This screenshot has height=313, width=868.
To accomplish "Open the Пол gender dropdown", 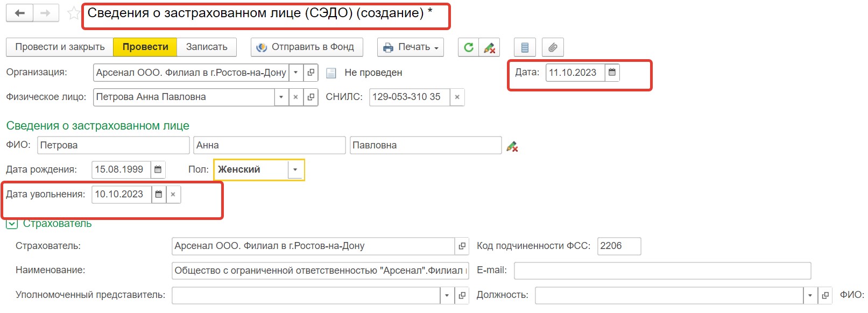I will [295, 170].
